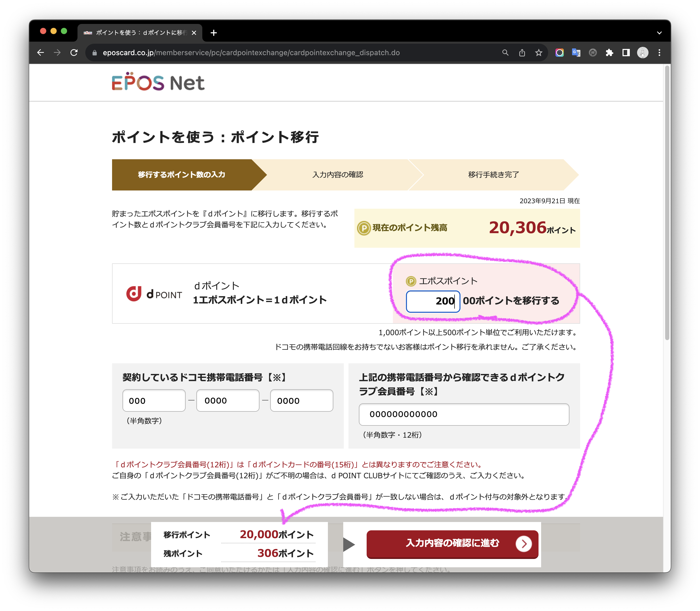Open the Extensions puzzle-piece menu

[610, 53]
